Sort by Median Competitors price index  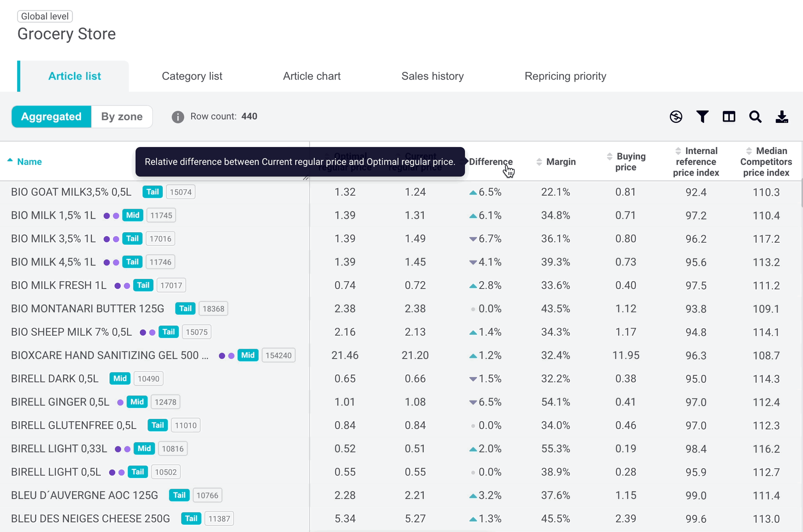click(x=766, y=161)
